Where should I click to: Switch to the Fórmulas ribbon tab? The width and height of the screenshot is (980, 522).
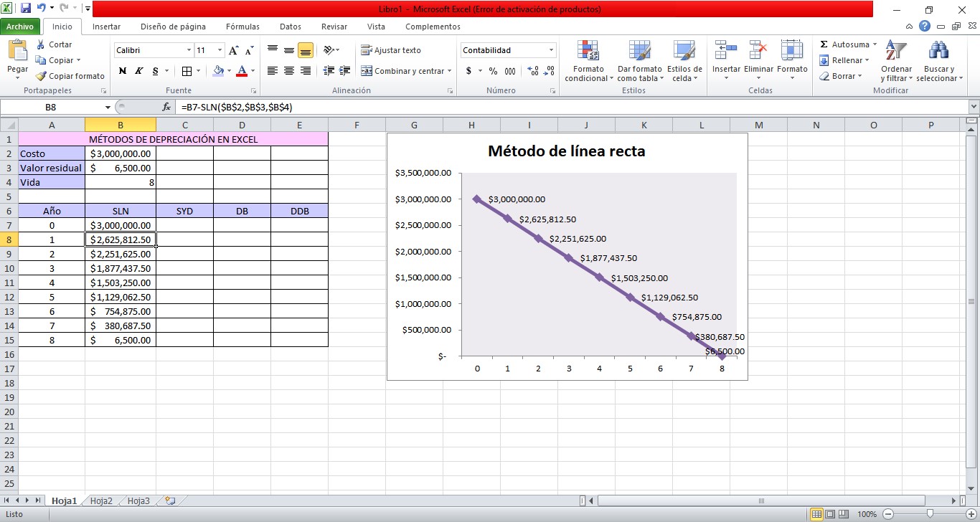click(242, 27)
